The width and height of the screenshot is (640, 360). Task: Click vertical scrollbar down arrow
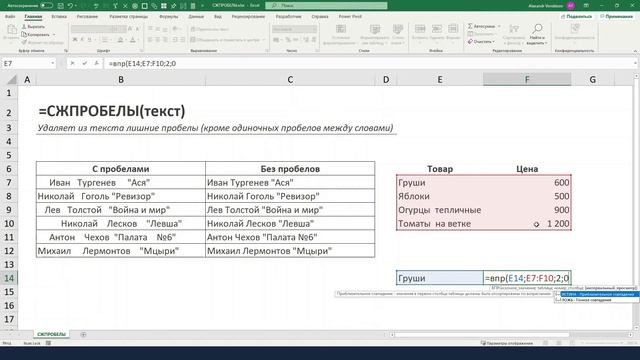[x=636, y=327]
